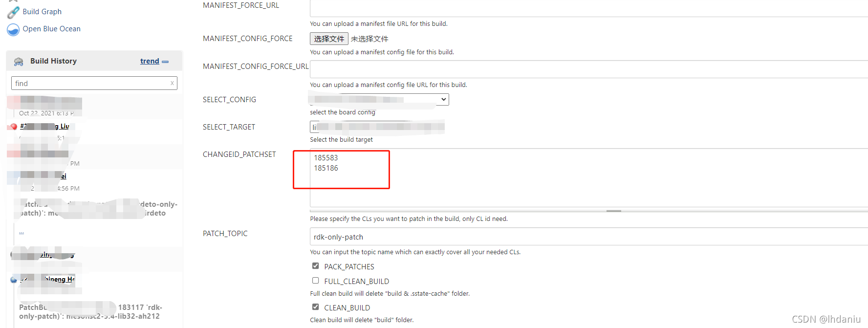Click the Blue Ocean icon
The width and height of the screenshot is (868, 328).
pos(13,29)
